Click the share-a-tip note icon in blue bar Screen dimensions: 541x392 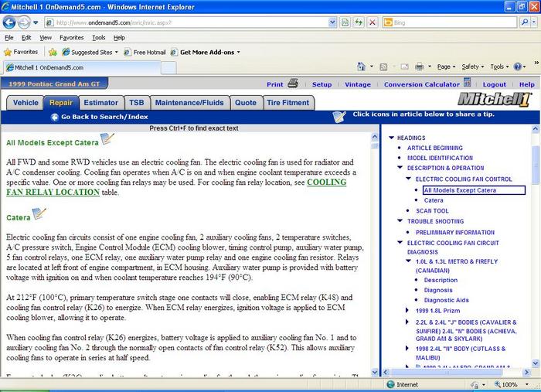click(339, 117)
